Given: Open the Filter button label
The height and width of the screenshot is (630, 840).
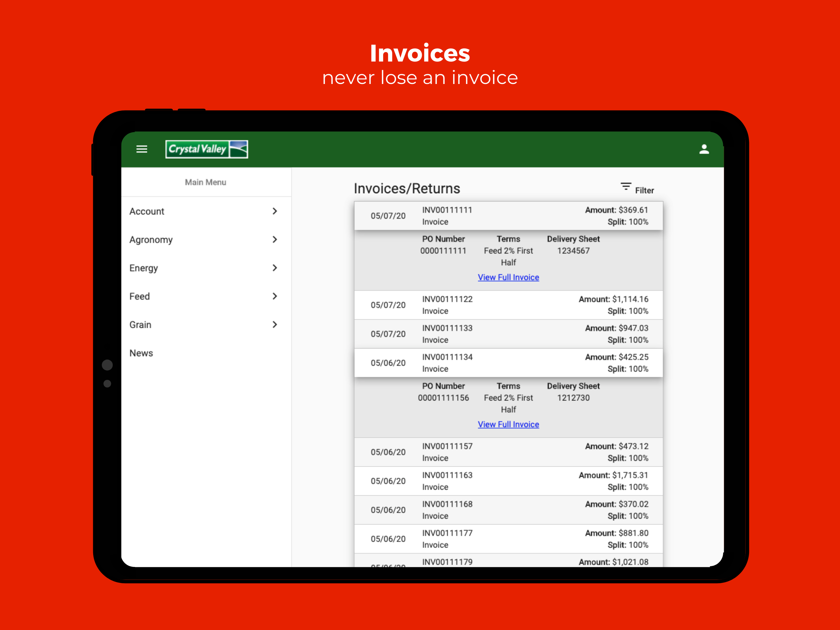Looking at the screenshot, I should point(644,190).
